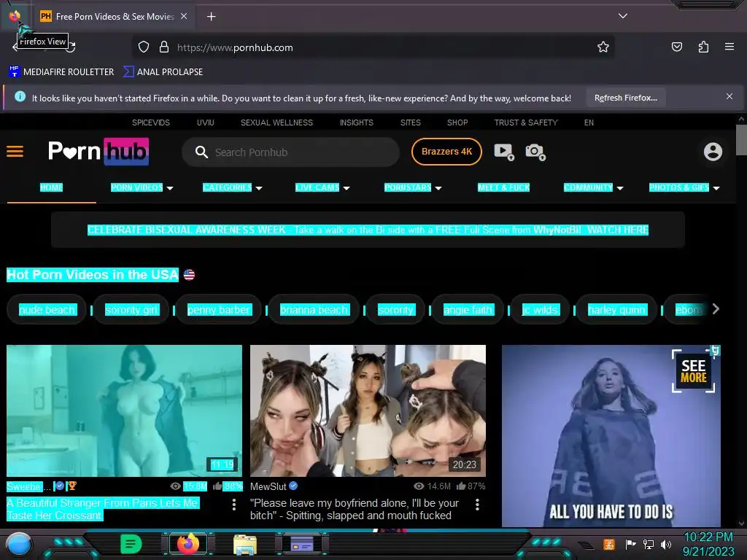The image size is (747, 560).
Task: Click the USA flag icon
Action: (189, 275)
